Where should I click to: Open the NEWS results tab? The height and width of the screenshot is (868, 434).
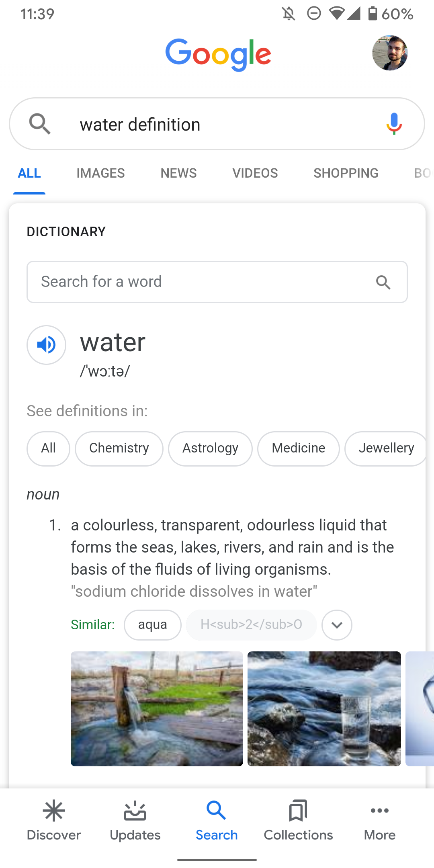pos(178,173)
